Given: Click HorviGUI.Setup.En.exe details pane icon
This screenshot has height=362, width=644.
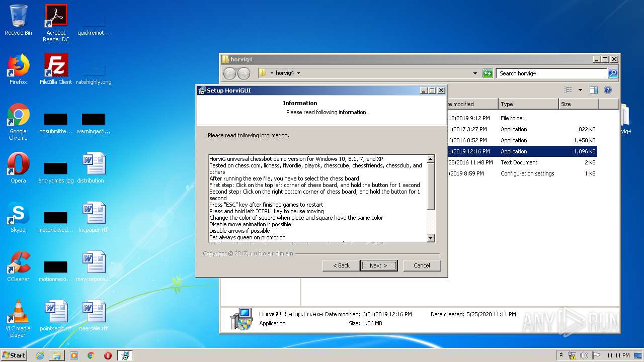Looking at the screenshot, I should pos(242,319).
